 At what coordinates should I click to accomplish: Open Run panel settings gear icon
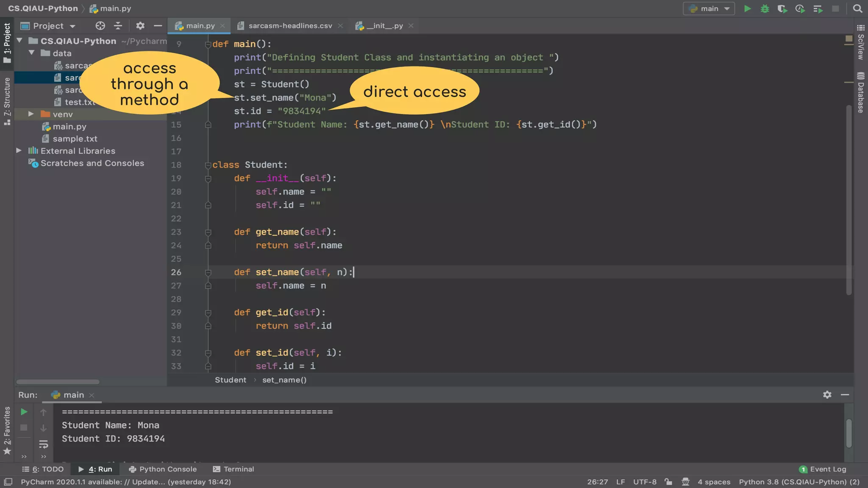(x=827, y=395)
